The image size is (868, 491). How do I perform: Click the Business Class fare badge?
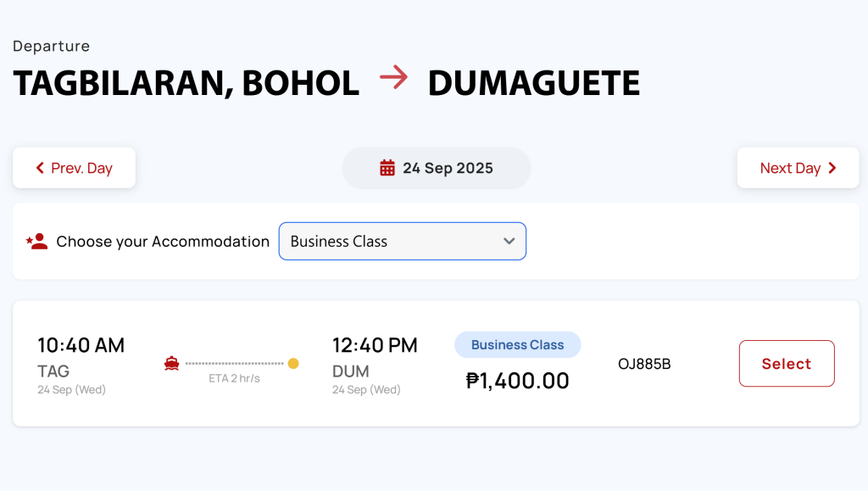click(x=518, y=345)
